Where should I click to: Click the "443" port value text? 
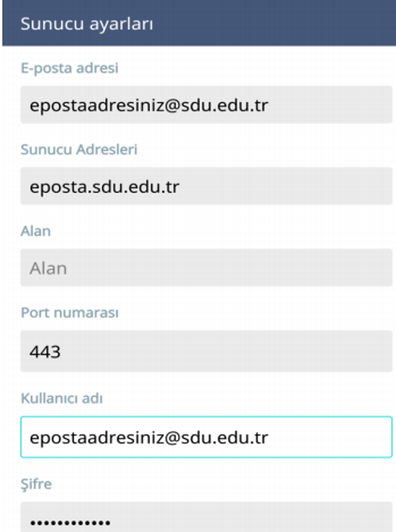coord(45,352)
